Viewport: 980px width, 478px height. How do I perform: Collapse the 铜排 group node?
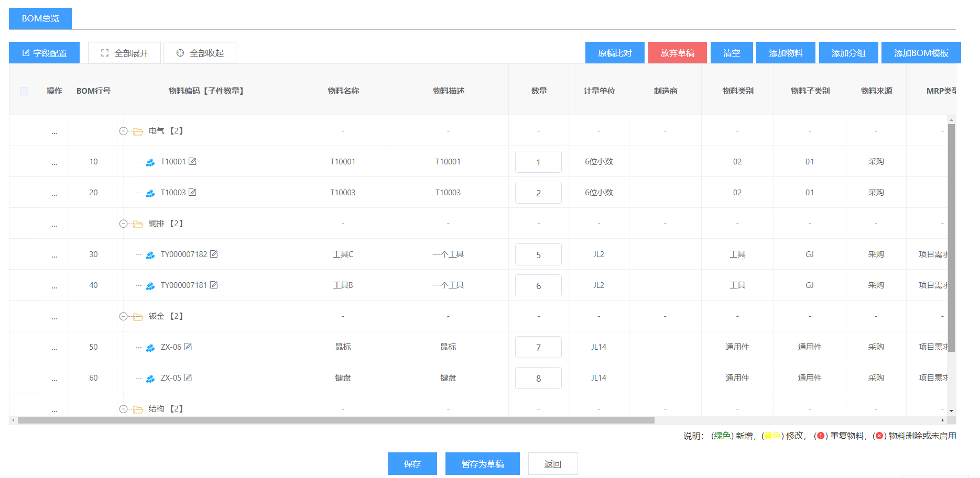pyautogui.click(x=123, y=224)
